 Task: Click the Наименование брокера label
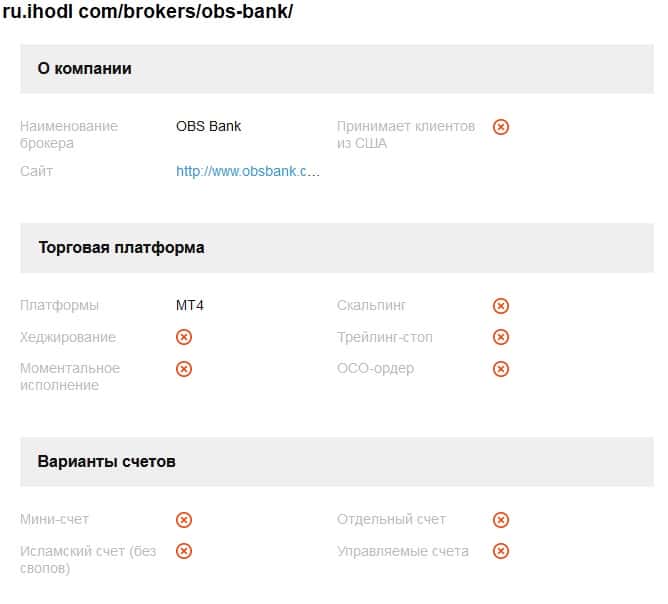click(x=68, y=134)
